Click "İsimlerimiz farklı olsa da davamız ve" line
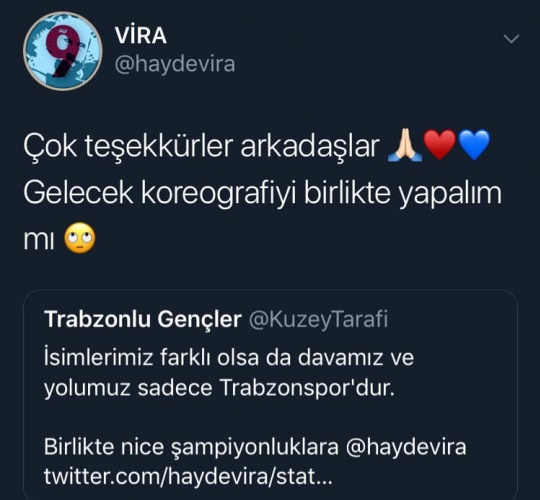 [x=229, y=357]
